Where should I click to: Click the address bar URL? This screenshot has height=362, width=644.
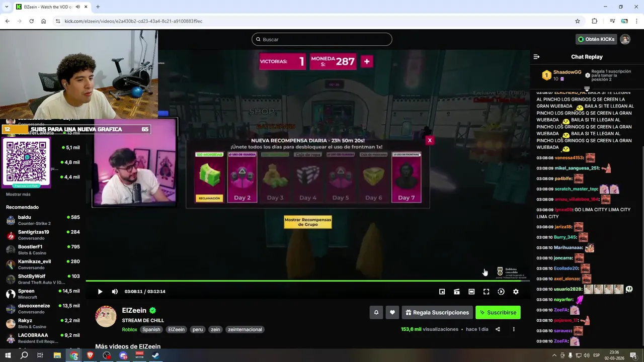[133, 21]
